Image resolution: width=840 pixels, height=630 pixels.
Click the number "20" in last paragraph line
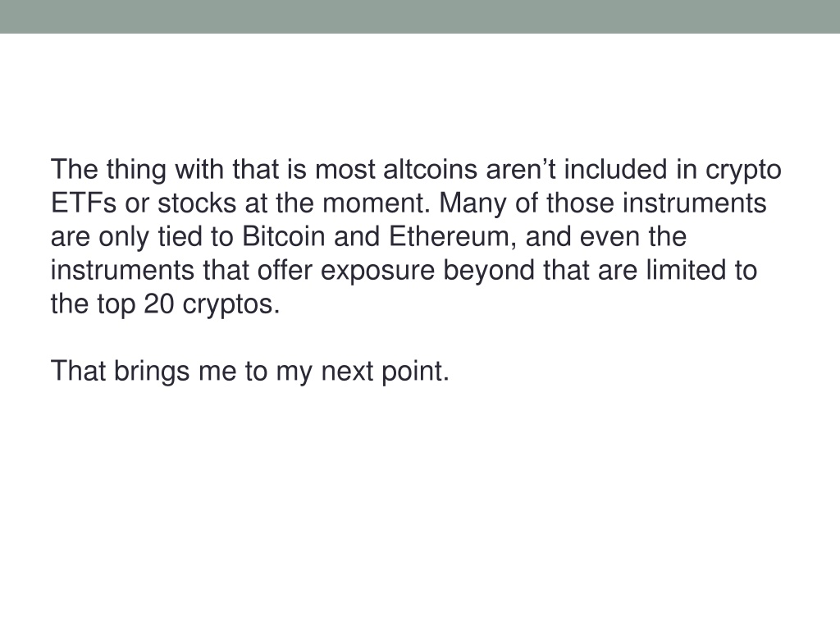pyautogui.click(x=158, y=304)
